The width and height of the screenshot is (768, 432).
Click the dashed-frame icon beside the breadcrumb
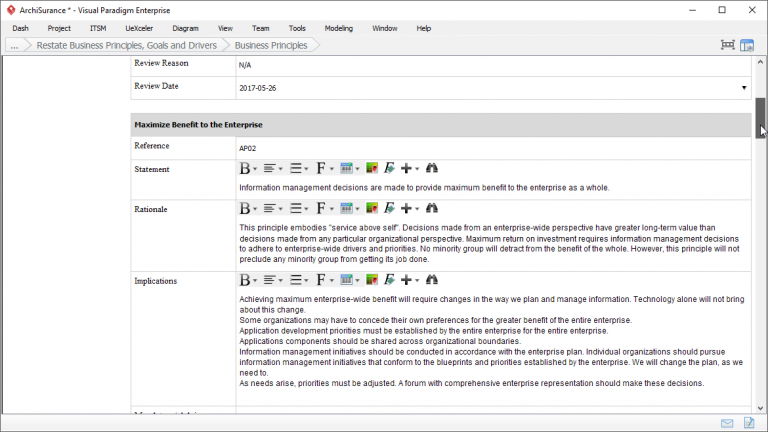coord(727,45)
